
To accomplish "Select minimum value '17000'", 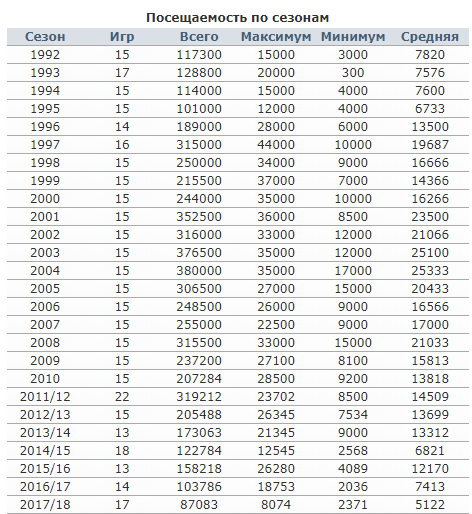I will 353,271.
